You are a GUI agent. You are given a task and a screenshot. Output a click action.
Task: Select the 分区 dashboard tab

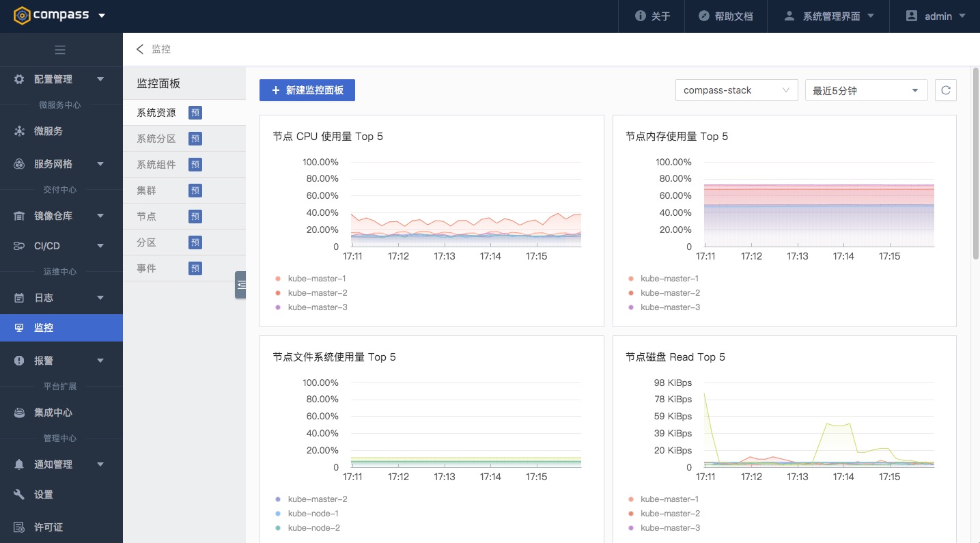pos(184,242)
